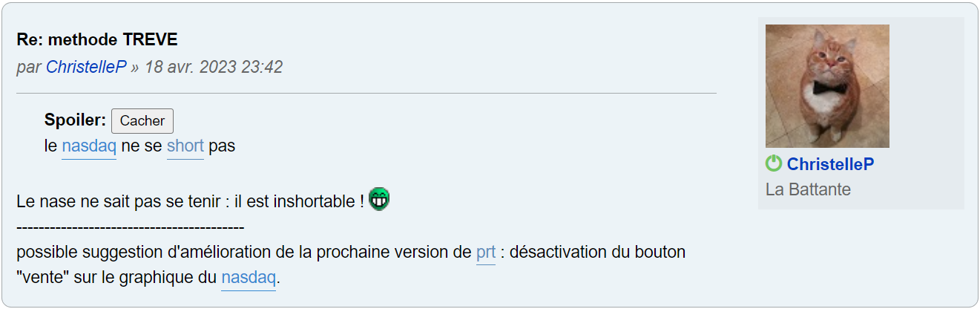Click the word "par" before the author name
980x309 pixels.
pyautogui.click(x=29, y=67)
